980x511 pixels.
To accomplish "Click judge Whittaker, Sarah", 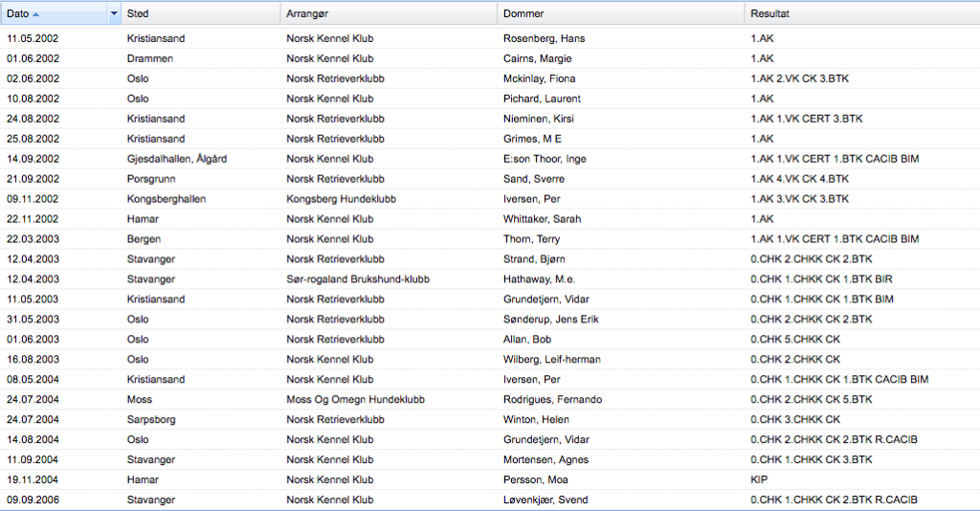I will tap(542, 218).
